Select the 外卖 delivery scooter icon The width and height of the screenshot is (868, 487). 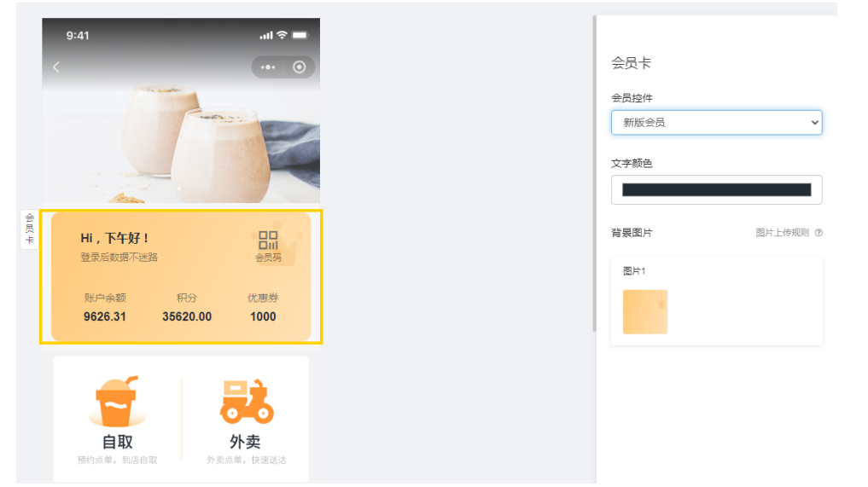(247, 401)
